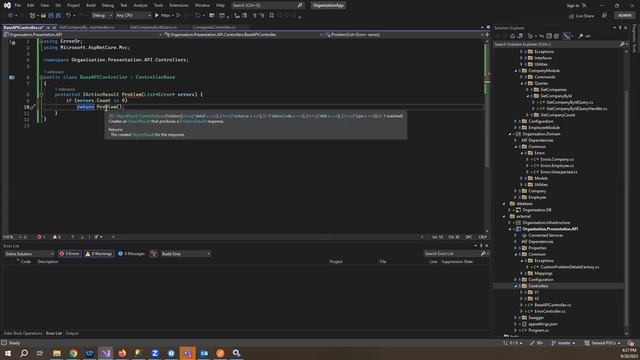The height and width of the screenshot is (360, 640).
Task: Click the Bookmark toolbar icon
Action: pos(271,16)
